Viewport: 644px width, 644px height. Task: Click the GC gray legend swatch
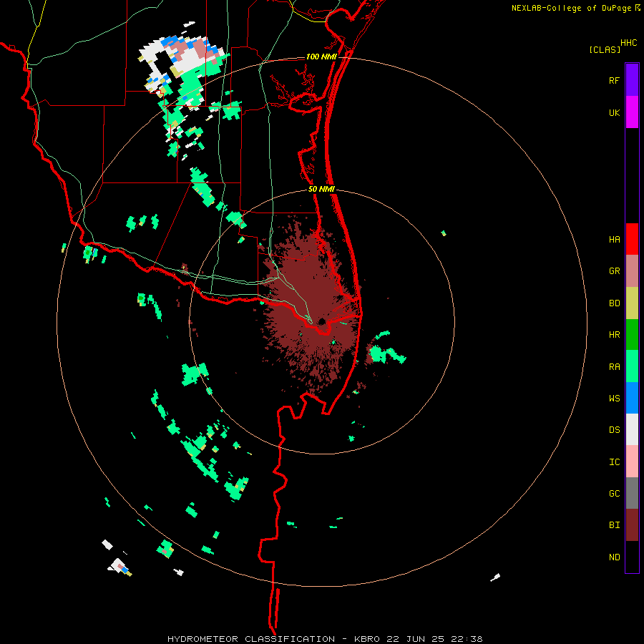coord(632,493)
